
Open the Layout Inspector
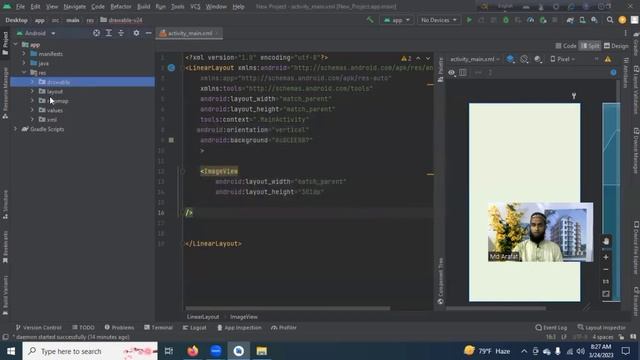(x=602, y=327)
